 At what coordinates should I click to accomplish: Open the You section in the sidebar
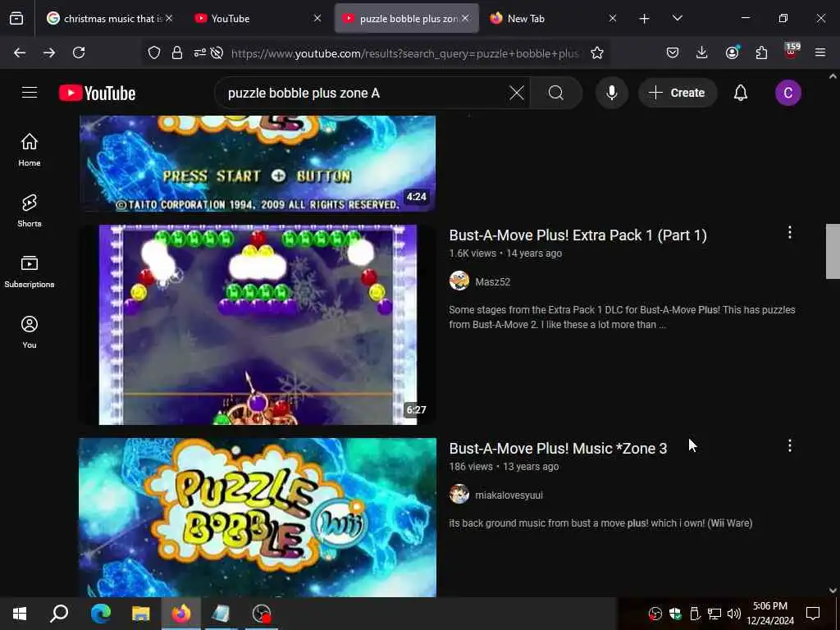(30, 332)
